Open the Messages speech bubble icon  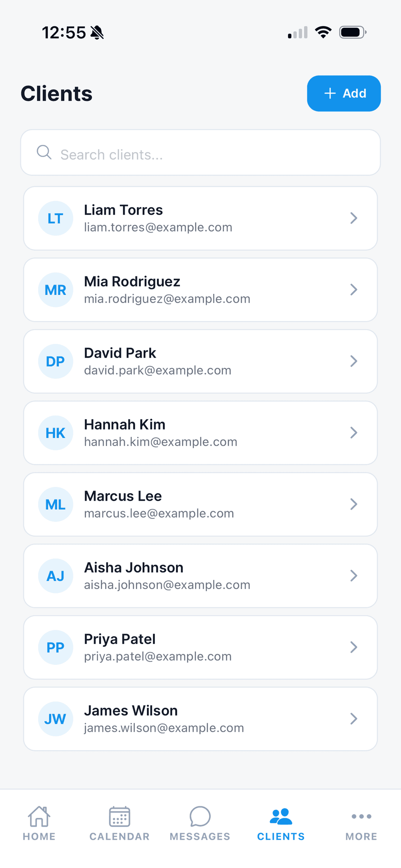point(200,816)
